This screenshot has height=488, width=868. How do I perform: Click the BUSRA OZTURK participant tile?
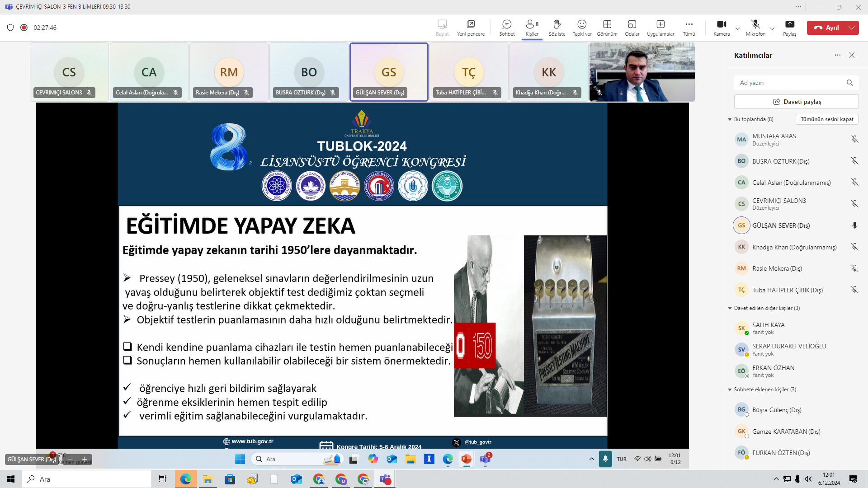tap(309, 72)
